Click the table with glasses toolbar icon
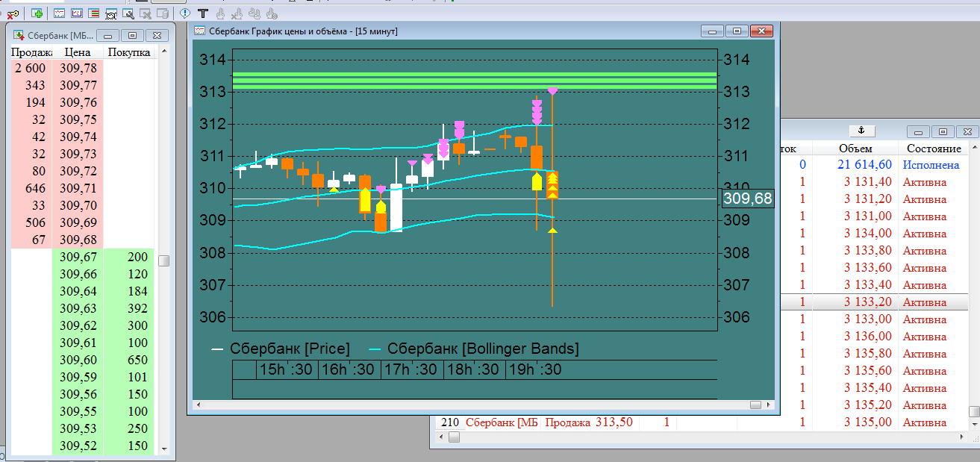980x462 pixels. (x=111, y=14)
